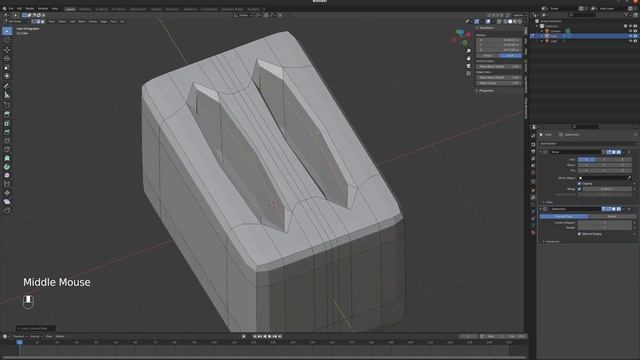Screen dimensions: 640x360
Task: Collapse the Subdivision modifier panel
Action: point(541,209)
